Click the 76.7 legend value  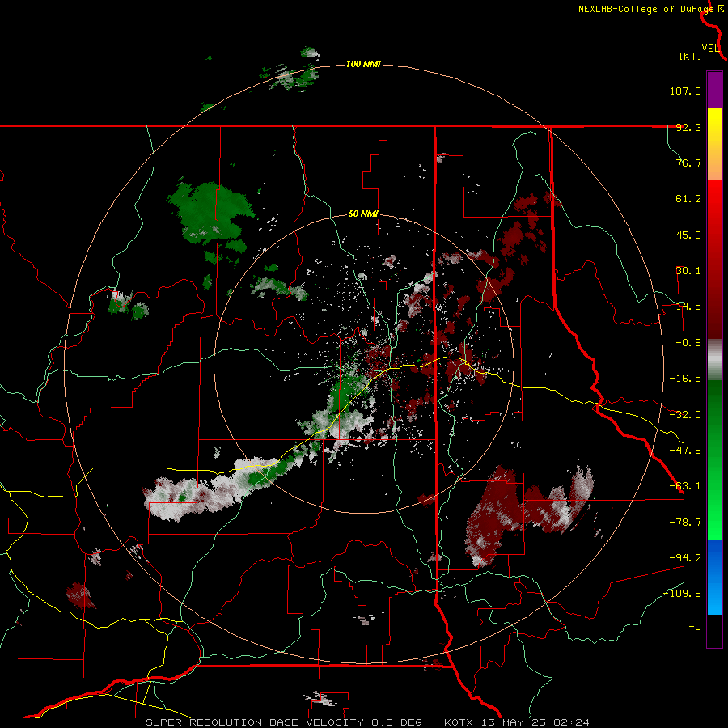pos(688,163)
